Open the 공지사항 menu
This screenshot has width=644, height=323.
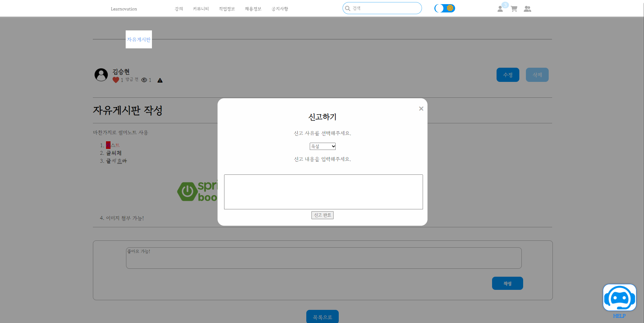tap(280, 9)
